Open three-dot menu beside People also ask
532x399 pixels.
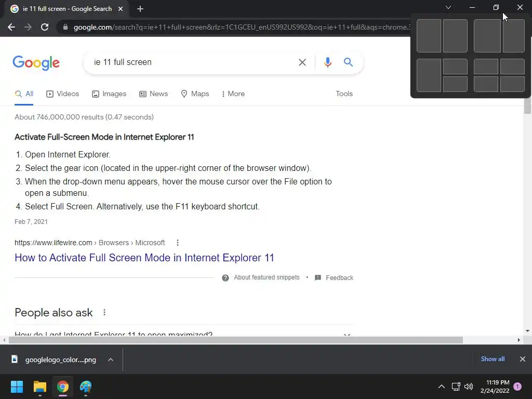[x=104, y=312]
